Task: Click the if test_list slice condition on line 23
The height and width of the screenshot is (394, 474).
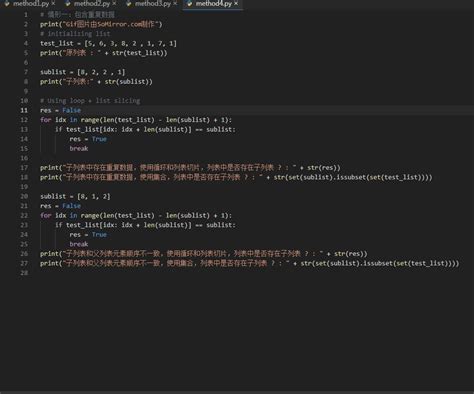Action: pos(145,225)
